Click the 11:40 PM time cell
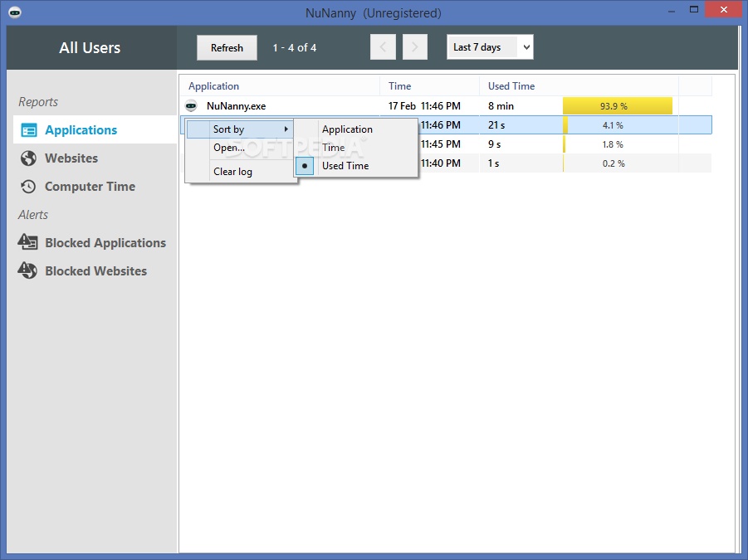Image resolution: width=748 pixels, height=560 pixels. pos(441,163)
